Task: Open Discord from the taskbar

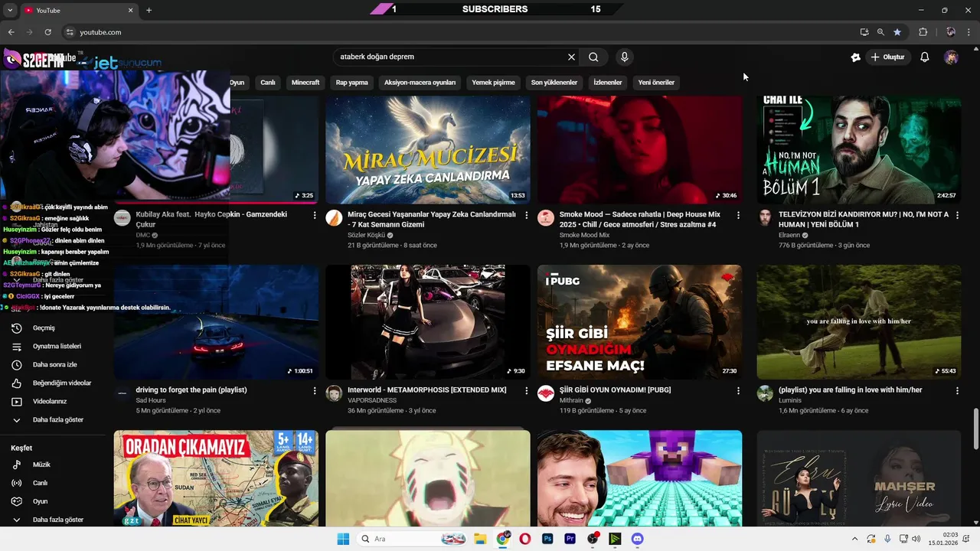Action: click(x=637, y=539)
